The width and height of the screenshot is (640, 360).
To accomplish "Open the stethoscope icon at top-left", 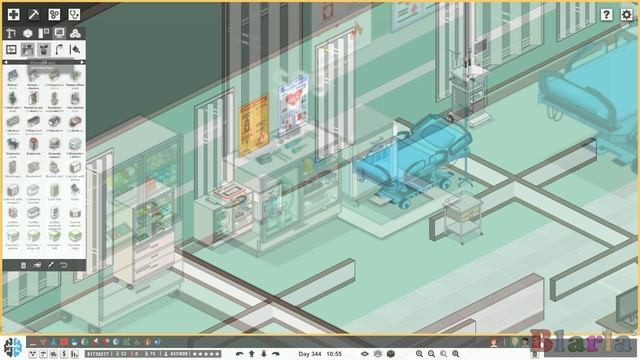I will (x=74, y=14).
